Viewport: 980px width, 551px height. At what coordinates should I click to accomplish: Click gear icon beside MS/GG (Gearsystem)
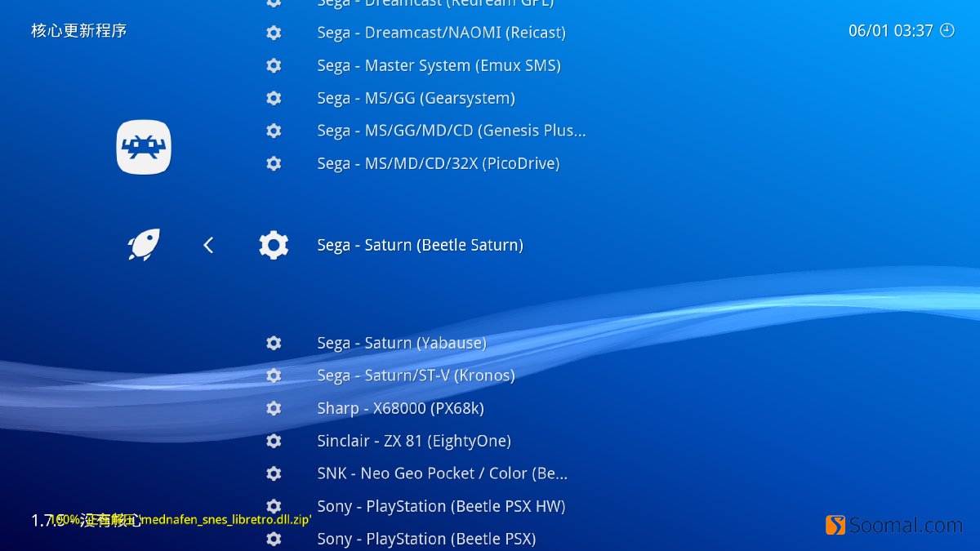click(x=274, y=98)
